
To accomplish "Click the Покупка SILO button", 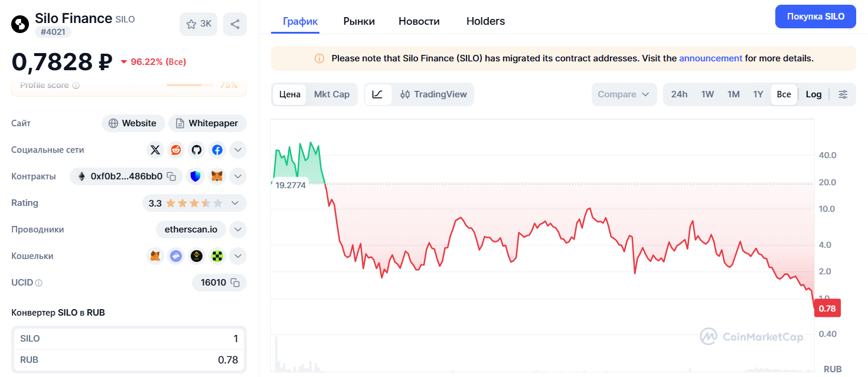I will pyautogui.click(x=815, y=17).
